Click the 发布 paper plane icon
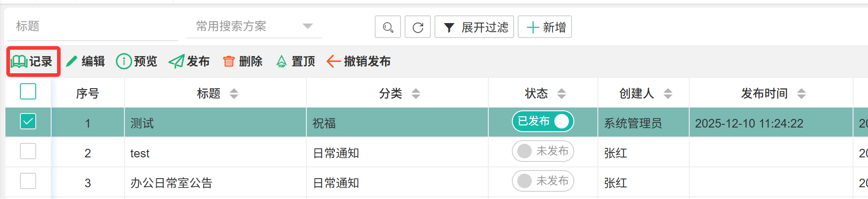The width and height of the screenshot is (868, 199). point(176,62)
